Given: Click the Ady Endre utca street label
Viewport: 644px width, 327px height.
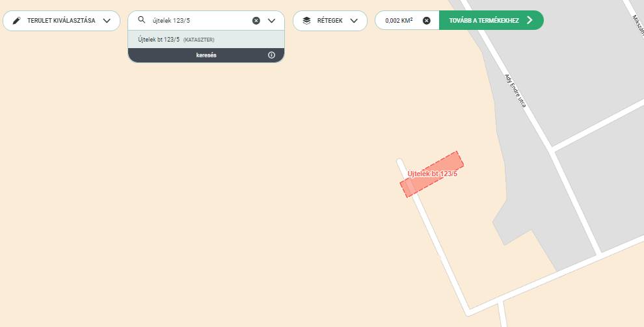Looking at the screenshot, I should (515, 90).
